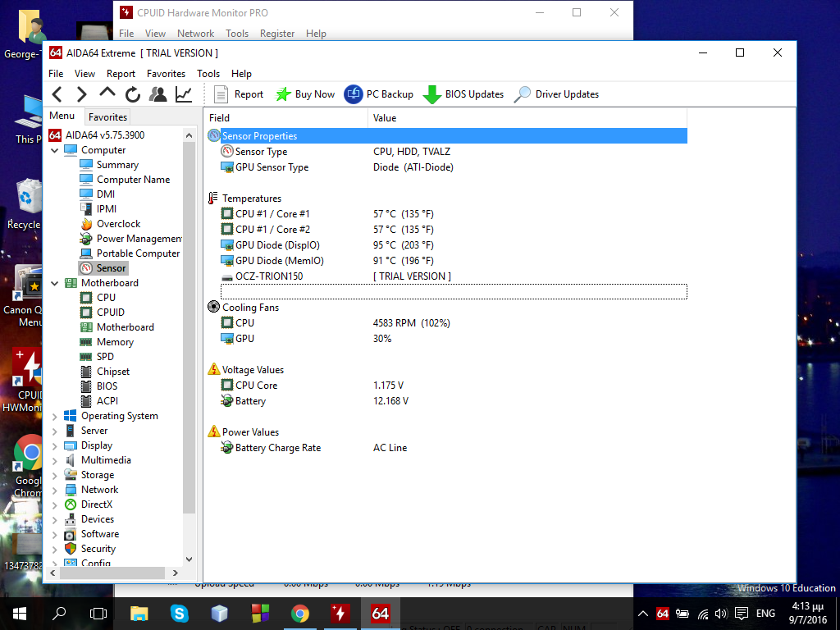
Task: Expand the DirectX tree node
Action: [55, 505]
